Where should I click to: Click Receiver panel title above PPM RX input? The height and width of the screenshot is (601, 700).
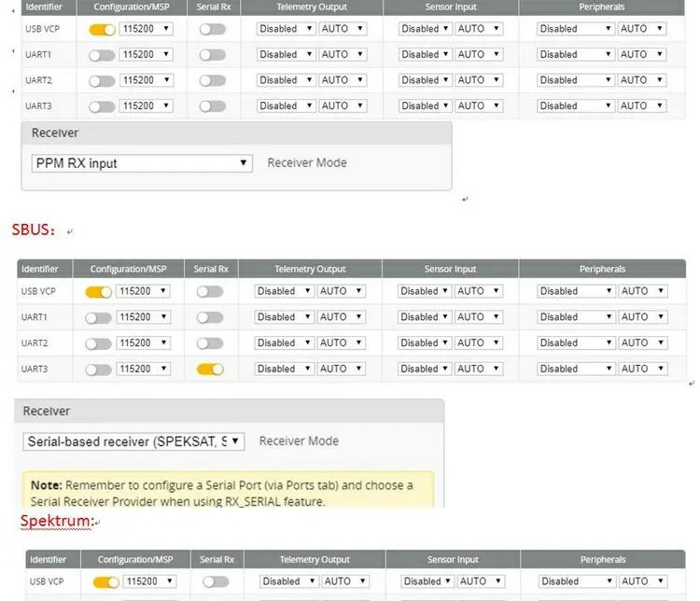tap(55, 133)
